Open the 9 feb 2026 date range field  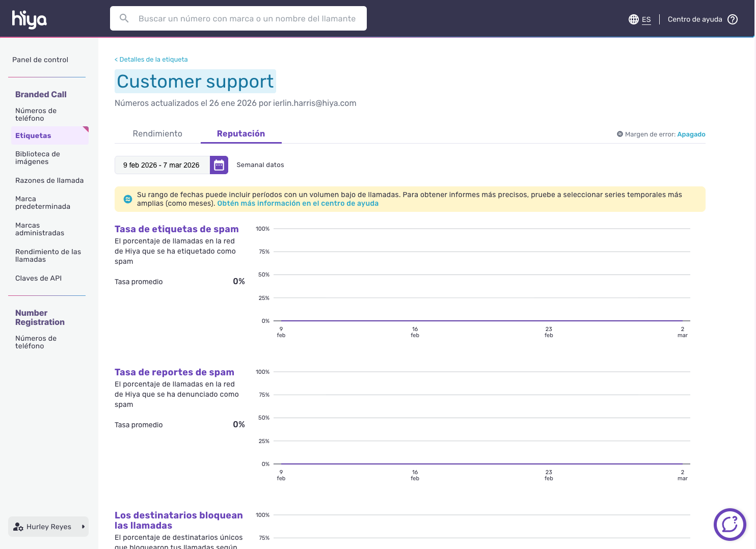161,165
